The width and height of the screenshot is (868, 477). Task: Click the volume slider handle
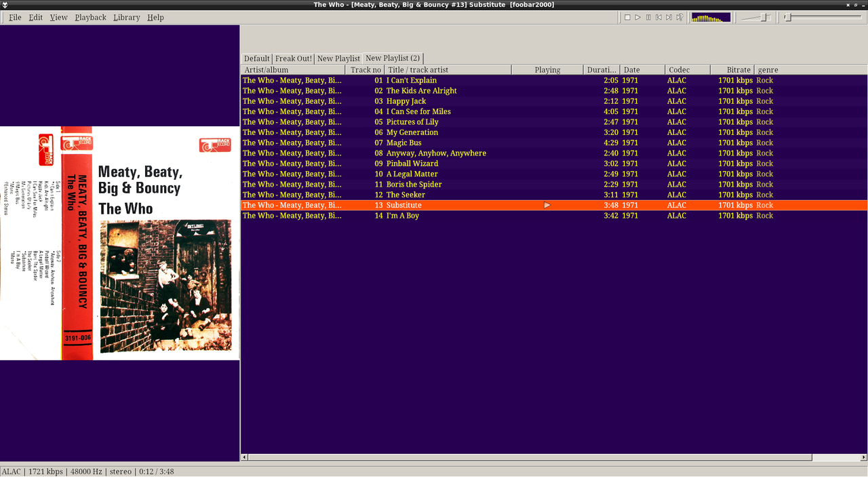point(765,17)
